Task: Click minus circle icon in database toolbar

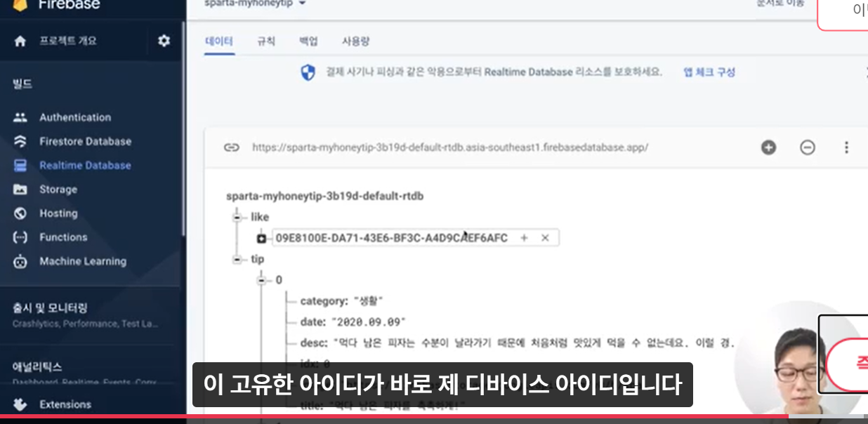Action: click(808, 147)
